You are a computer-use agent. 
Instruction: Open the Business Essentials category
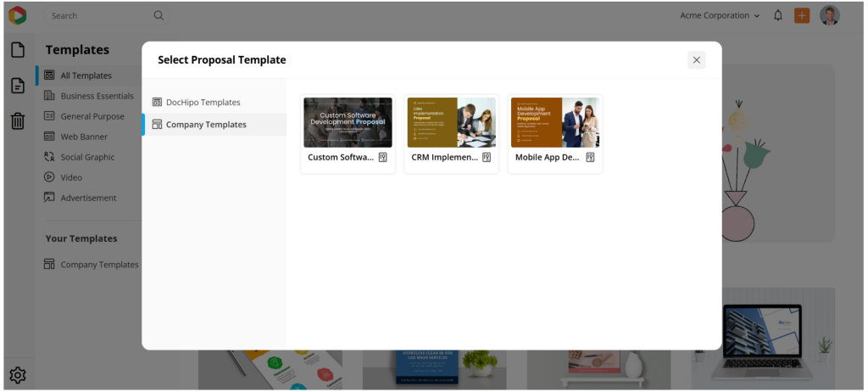[88, 96]
